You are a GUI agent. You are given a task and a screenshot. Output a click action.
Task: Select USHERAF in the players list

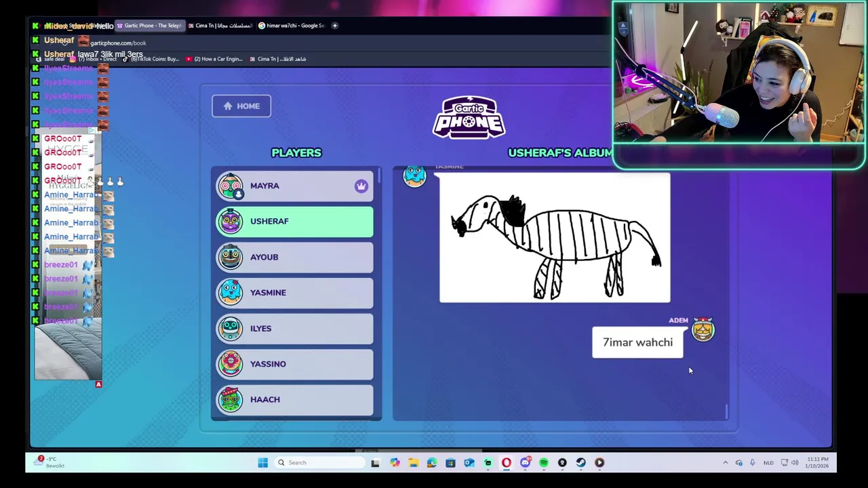pos(295,222)
